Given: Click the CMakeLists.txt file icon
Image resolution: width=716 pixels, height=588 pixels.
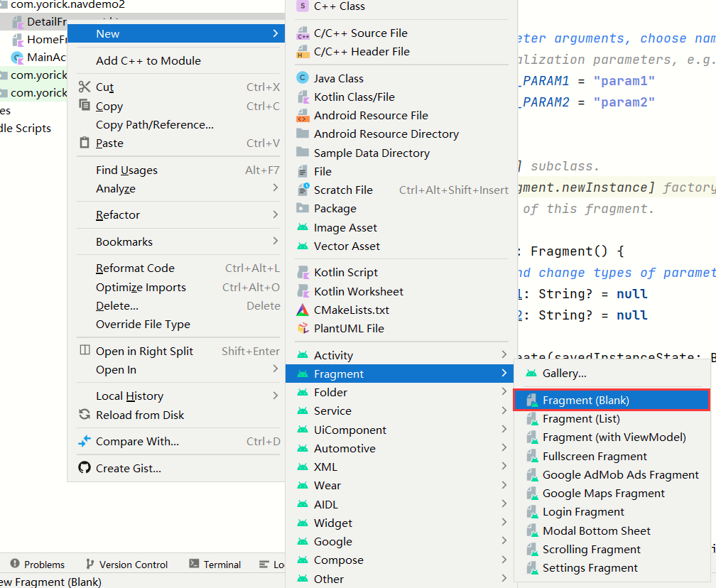Looking at the screenshot, I should click(303, 310).
